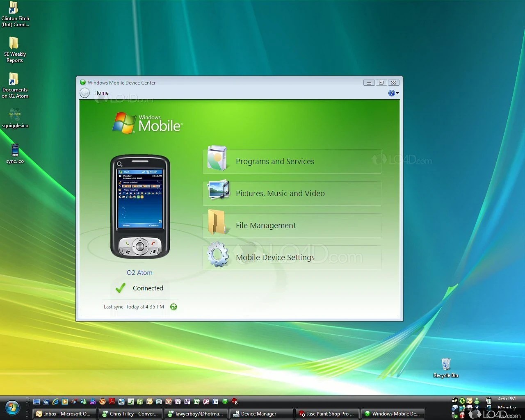
Task: Open the Start menu orb
Action: (11, 408)
